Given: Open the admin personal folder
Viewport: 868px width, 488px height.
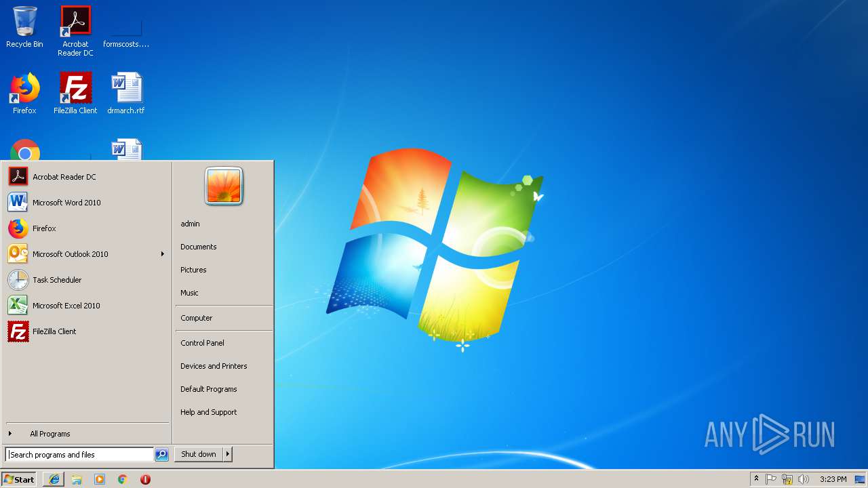Looking at the screenshot, I should pos(223,224).
